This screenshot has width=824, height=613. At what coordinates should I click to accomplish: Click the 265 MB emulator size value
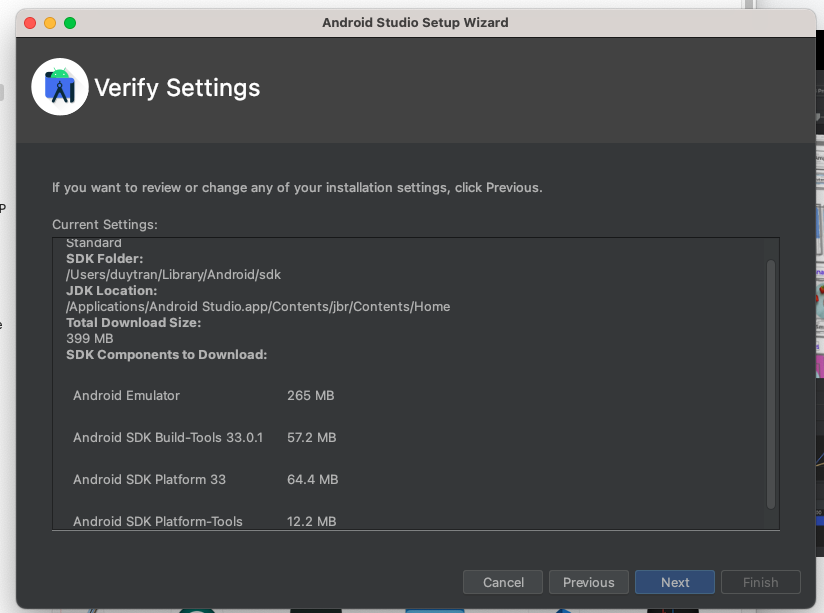point(310,396)
